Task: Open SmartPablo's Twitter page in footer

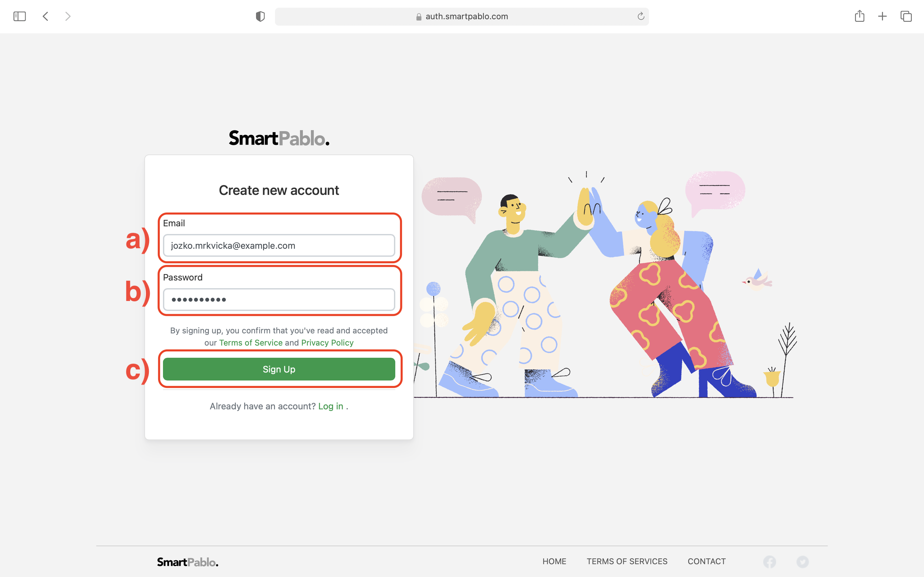Action: pos(803,562)
